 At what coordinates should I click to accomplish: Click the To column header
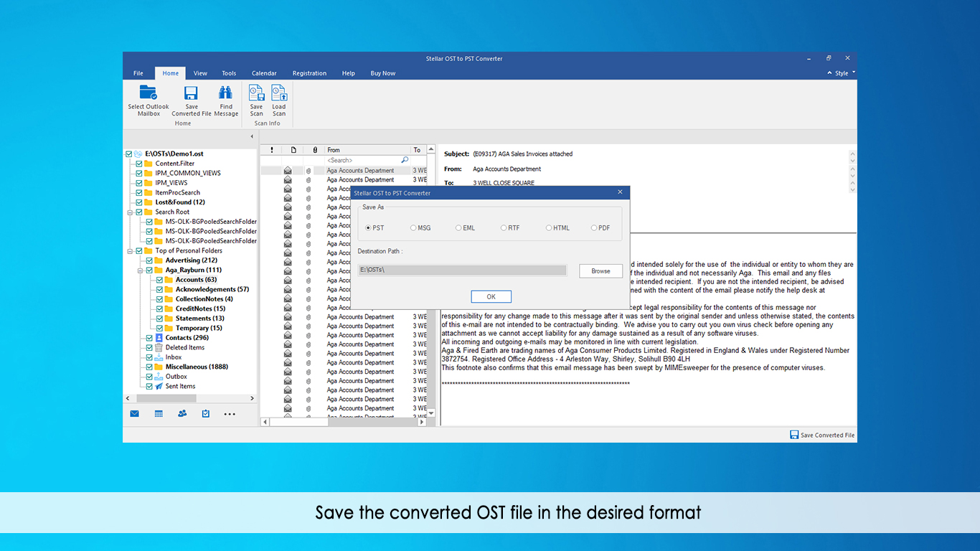pos(418,150)
